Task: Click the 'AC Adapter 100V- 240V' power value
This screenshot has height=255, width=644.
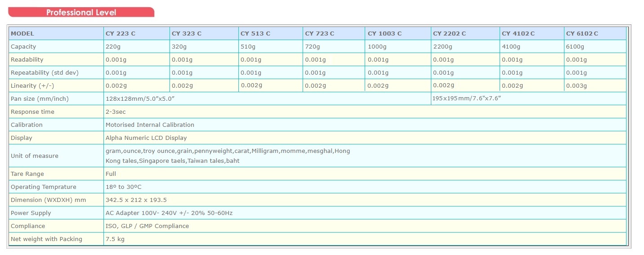Action: click(169, 213)
